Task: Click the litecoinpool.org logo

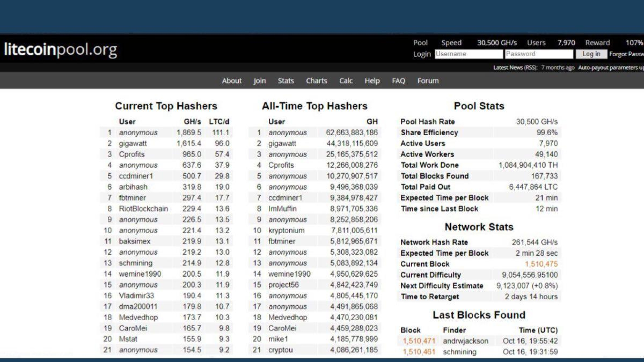Action: coord(60,49)
